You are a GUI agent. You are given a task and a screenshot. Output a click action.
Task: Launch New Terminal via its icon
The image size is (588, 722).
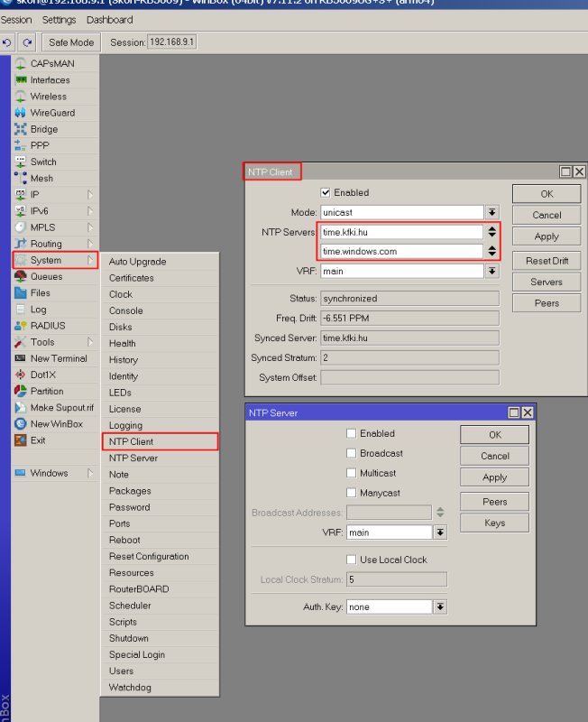click(x=21, y=358)
